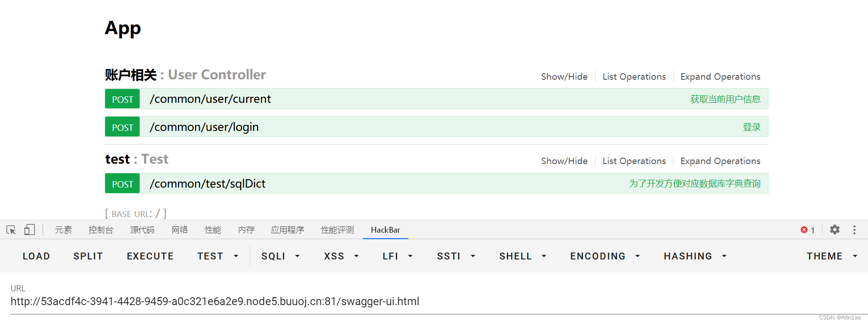
Task: Click the device emulation toolbar icon
Action: 29,230
